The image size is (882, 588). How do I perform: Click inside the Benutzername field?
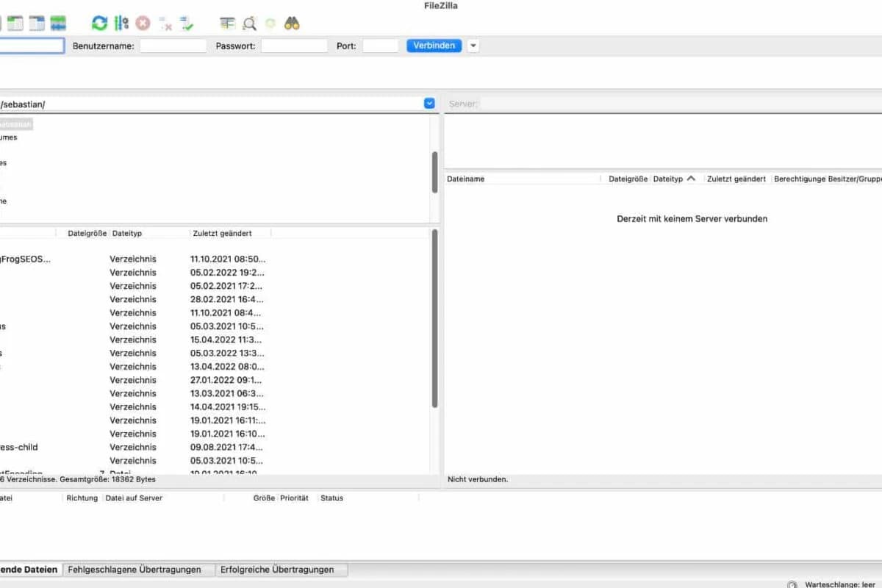173,46
